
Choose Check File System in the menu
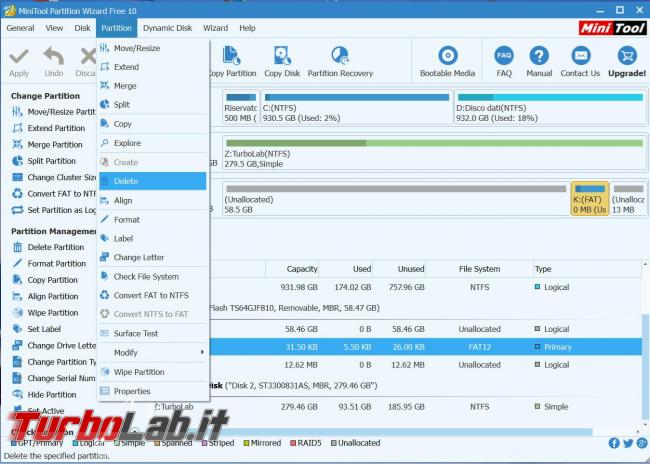(153, 277)
